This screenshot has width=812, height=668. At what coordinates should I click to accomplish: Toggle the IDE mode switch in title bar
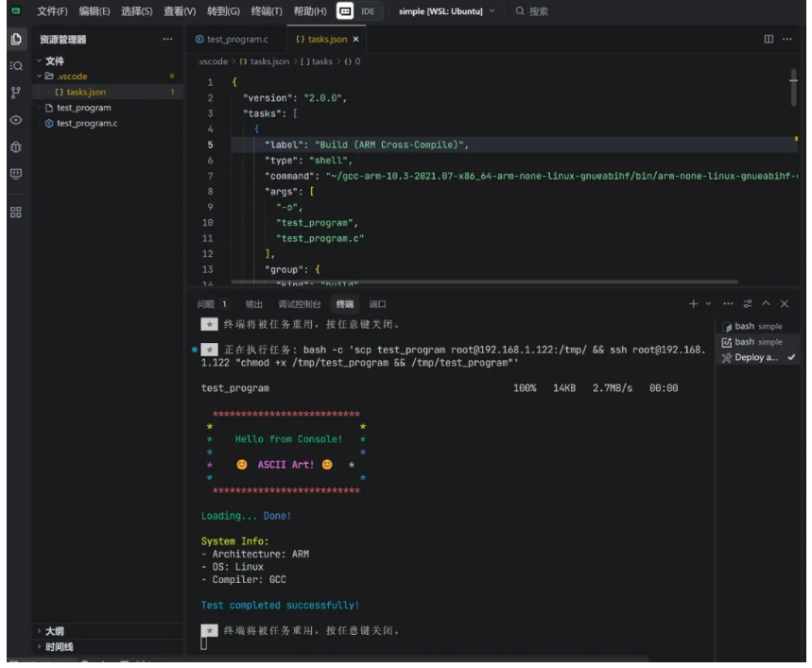coord(357,11)
